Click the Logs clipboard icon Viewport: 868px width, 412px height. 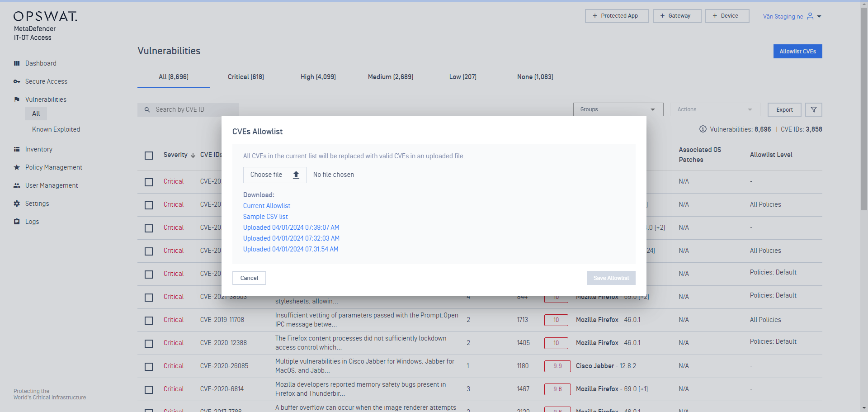click(17, 222)
